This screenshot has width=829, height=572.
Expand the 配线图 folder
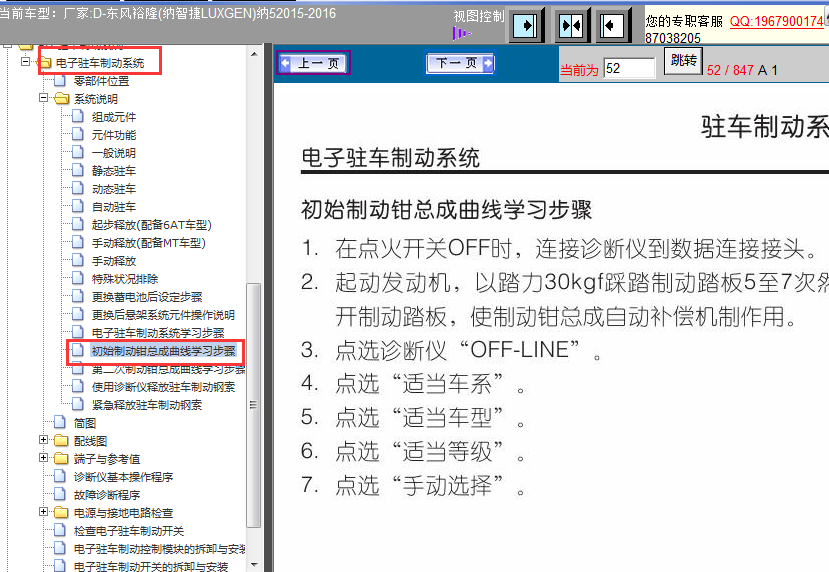(x=43, y=440)
